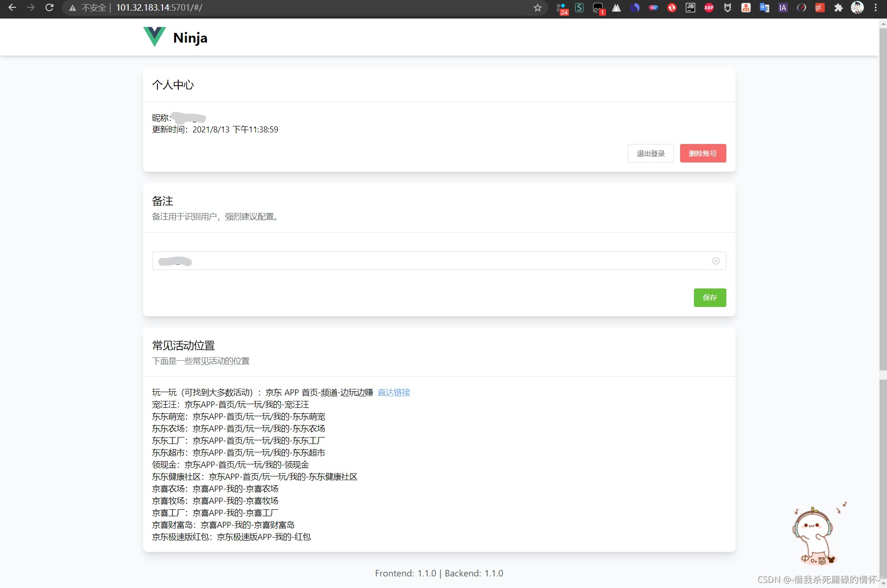Open the green S extension icon
The height and width of the screenshot is (588, 887).
(x=579, y=7)
